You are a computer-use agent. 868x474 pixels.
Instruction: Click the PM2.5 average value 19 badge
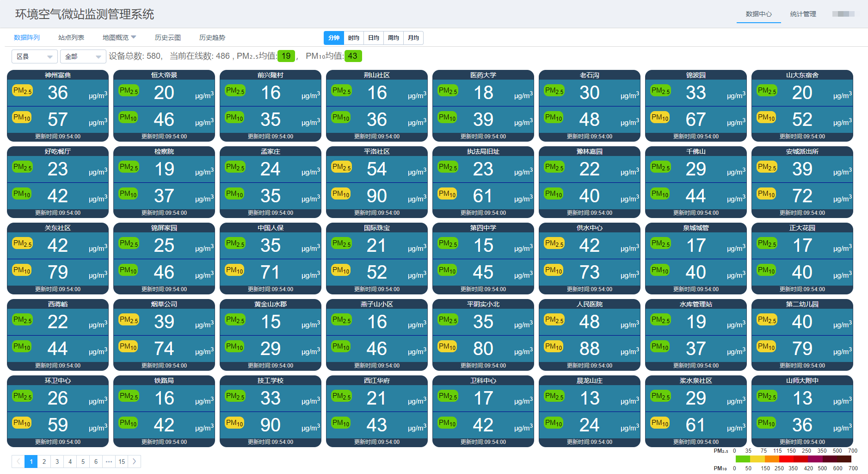(x=286, y=56)
